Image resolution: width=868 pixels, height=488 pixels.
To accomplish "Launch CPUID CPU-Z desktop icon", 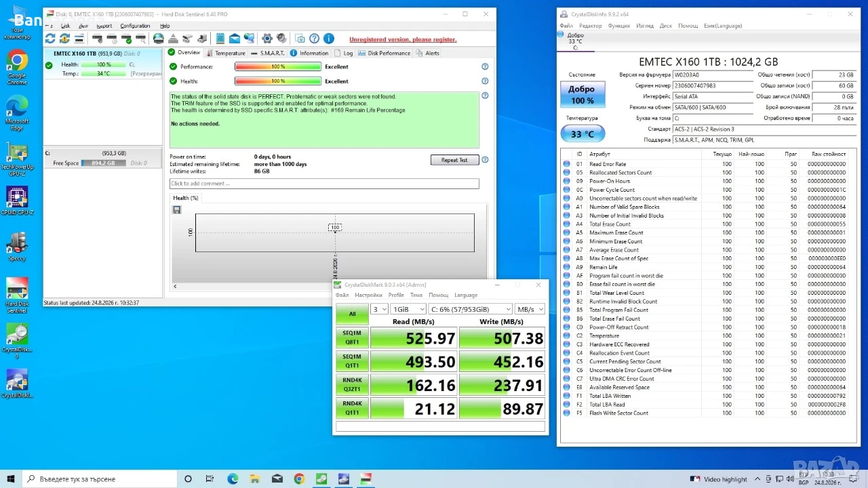I will pyautogui.click(x=17, y=201).
